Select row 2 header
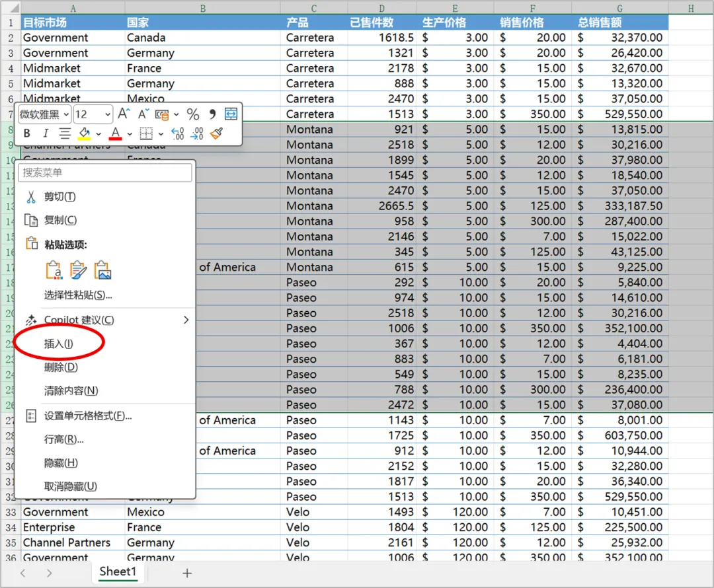Image resolution: width=714 pixels, height=588 pixels. tap(11, 38)
